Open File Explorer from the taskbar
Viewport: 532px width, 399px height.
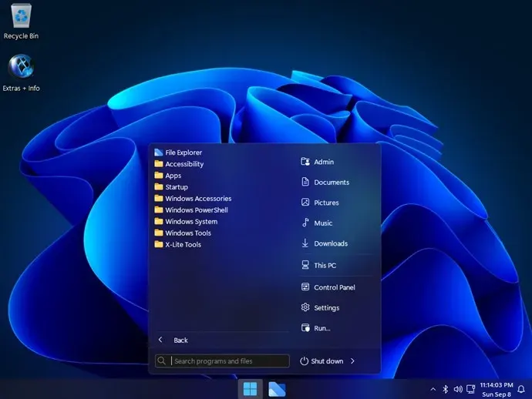click(x=277, y=389)
